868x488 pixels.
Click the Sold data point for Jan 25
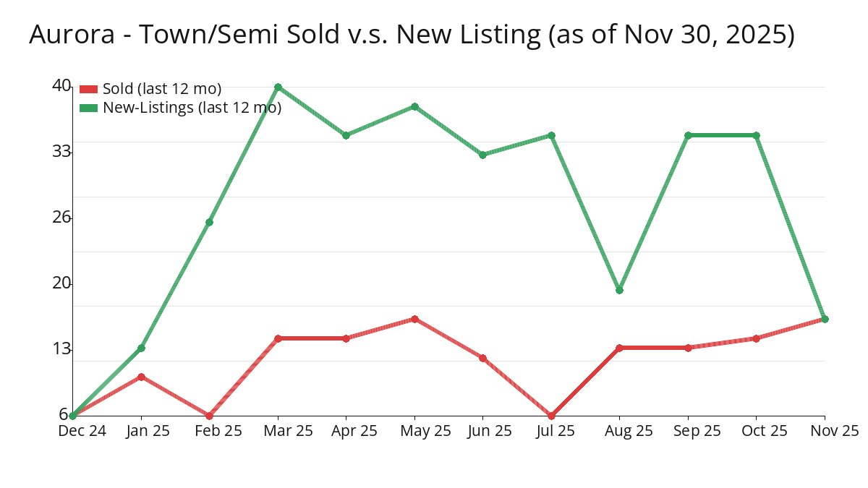(141, 377)
